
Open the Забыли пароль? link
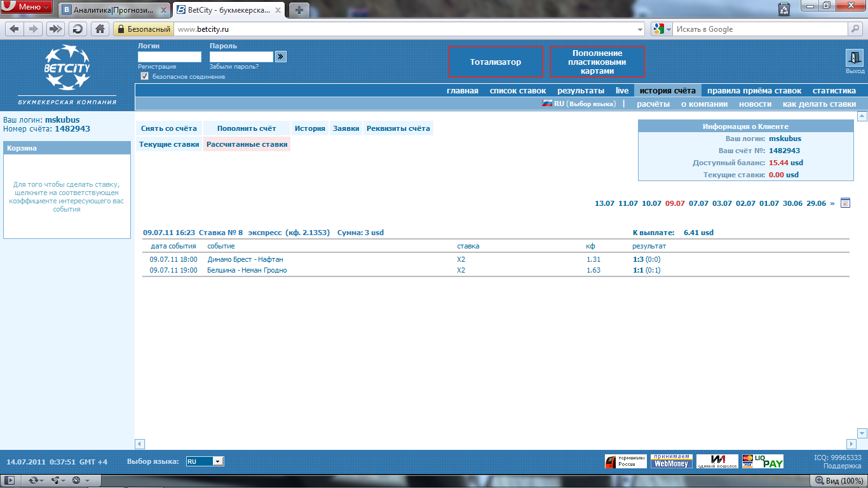click(234, 67)
